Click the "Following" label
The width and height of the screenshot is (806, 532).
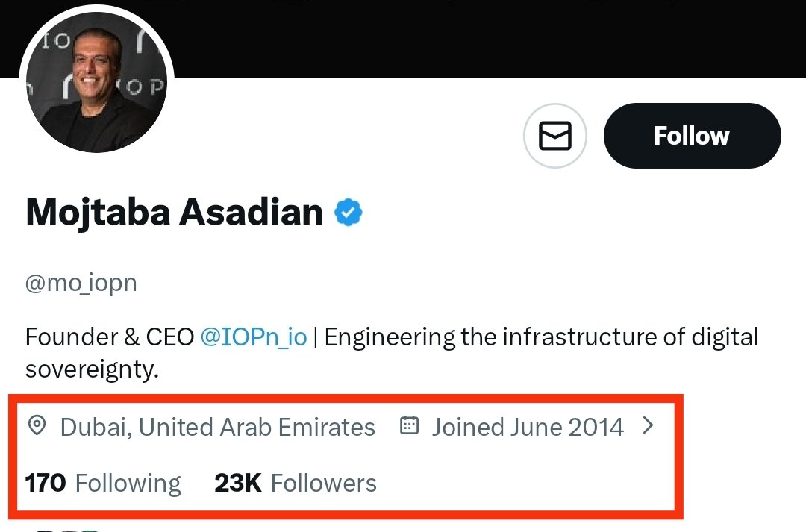click(x=128, y=483)
